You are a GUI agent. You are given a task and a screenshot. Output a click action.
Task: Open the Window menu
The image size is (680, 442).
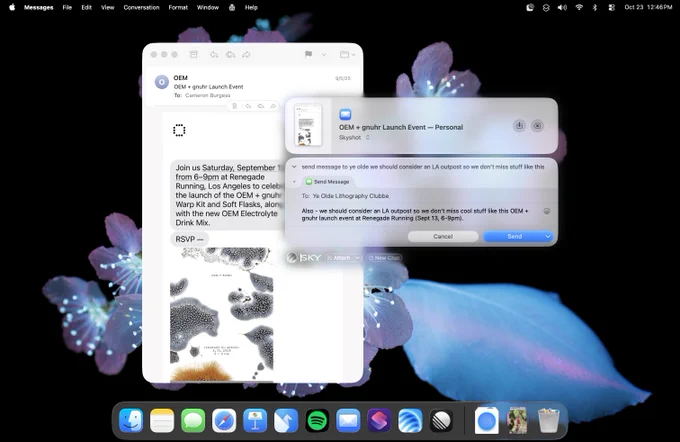pos(208,7)
